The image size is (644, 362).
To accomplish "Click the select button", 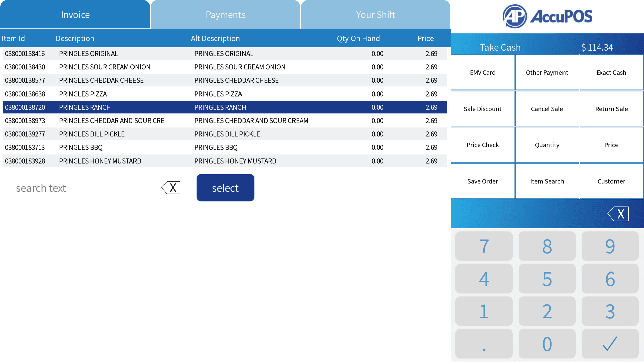I will coord(225,188).
